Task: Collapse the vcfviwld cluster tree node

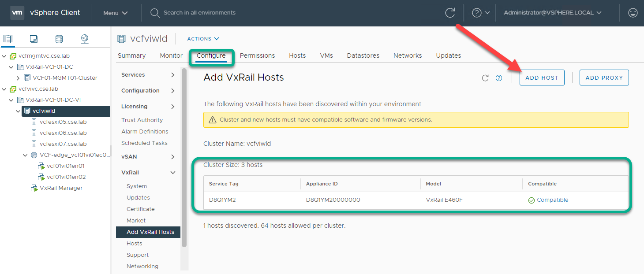Action: tap(18, 111)
